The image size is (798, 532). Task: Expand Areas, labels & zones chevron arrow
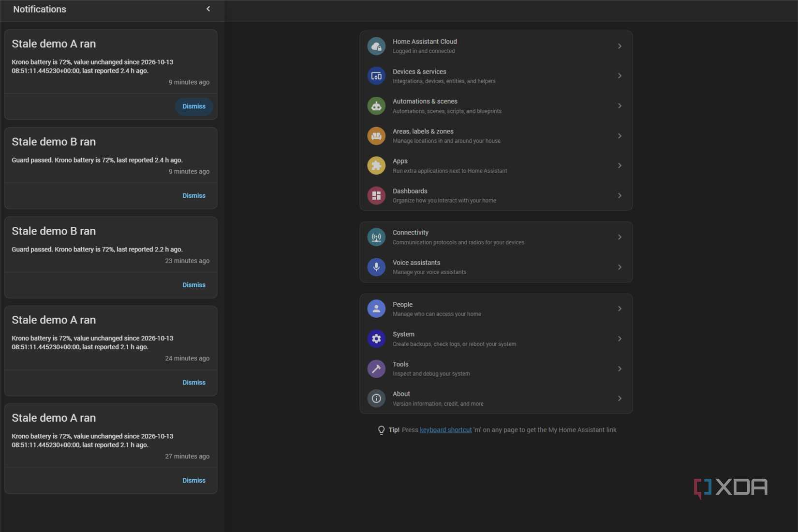coord(620,136)
